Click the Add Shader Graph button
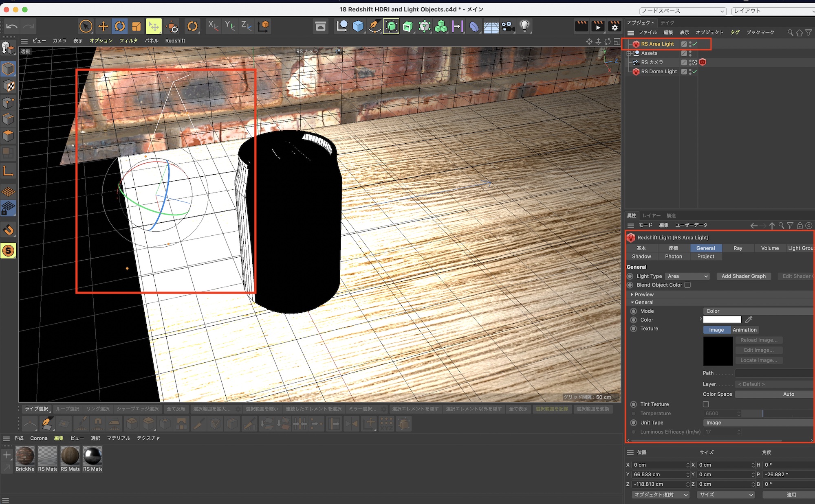This screenshot has height=504, width=815. click(743, 276)
